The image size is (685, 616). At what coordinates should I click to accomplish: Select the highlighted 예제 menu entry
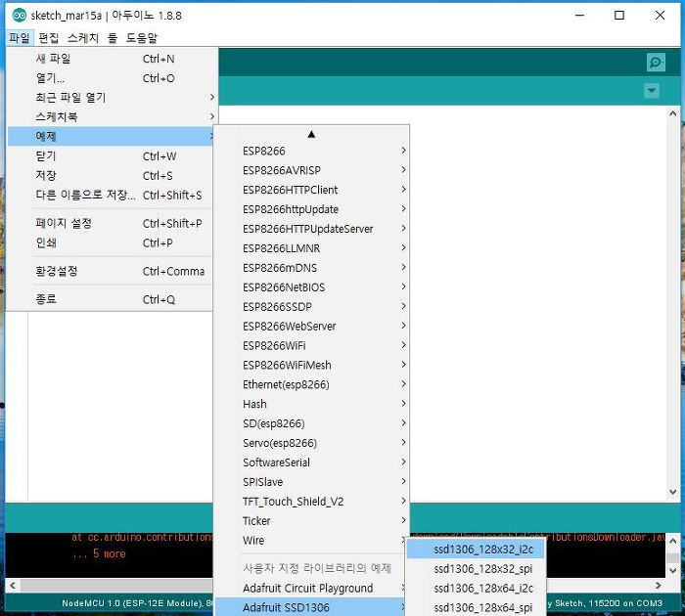(x=111, y=136)
